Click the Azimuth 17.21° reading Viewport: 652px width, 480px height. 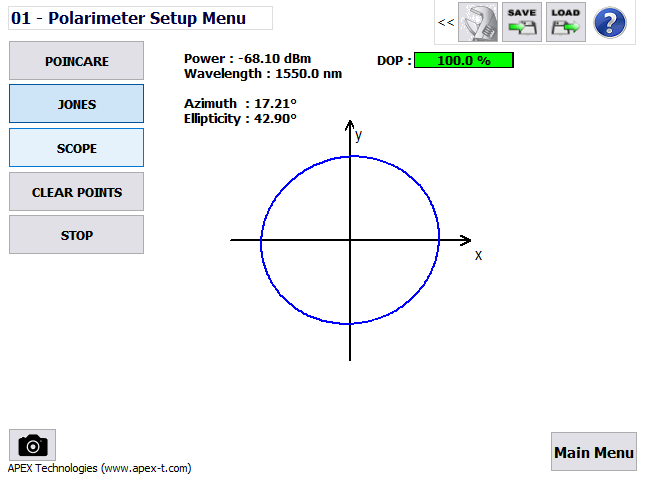click(x=240, y=103)
